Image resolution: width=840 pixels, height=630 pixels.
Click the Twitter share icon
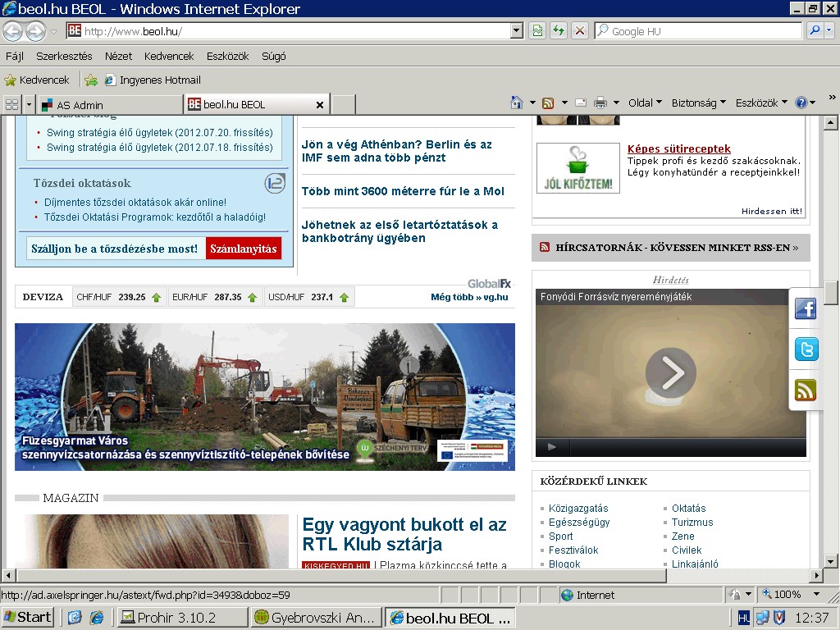[x=806, y=349]
